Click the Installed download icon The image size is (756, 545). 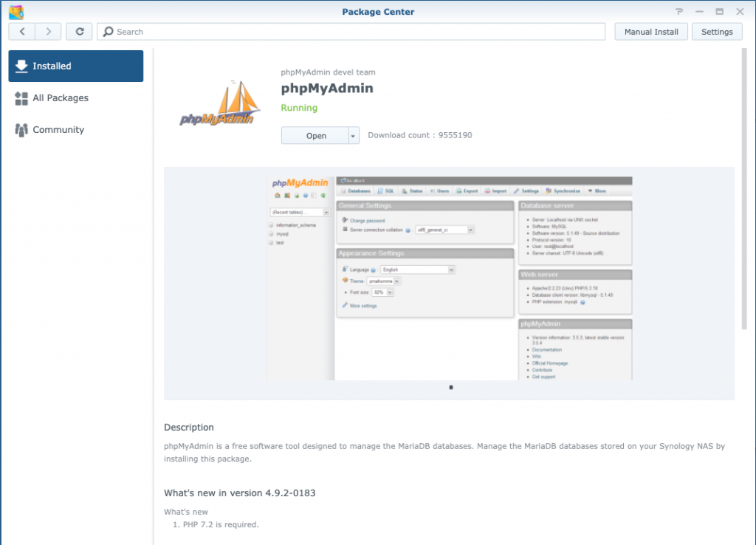21,66
